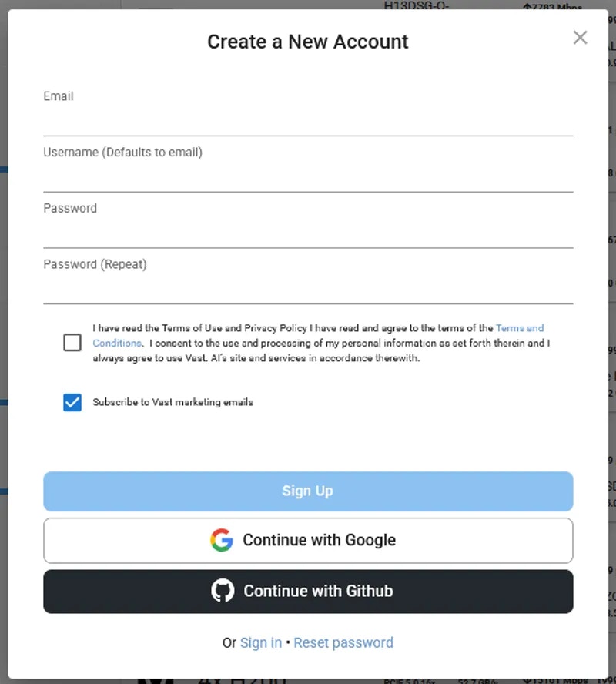The image size is (616, 684).
Task: Click the Github octocat icon
Action: (x=223, y=591)
